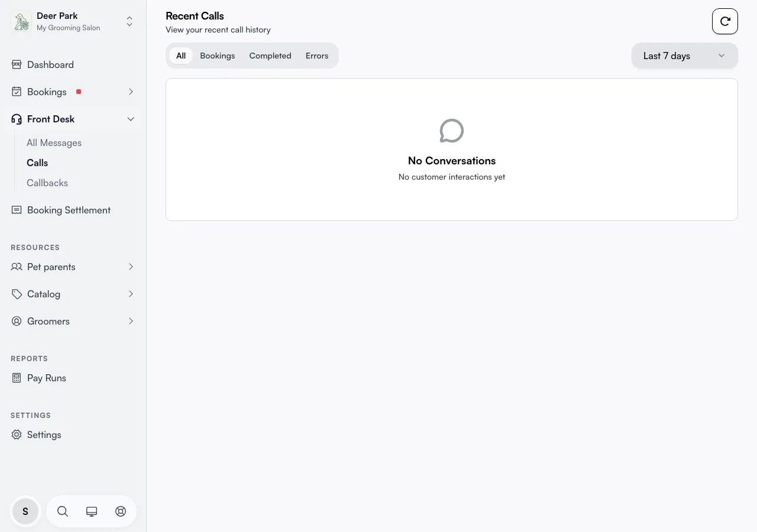Click the REPORTS section label
The width and height of the screenshot is (757, 532).
pyautogui.click(x=29, y=358)
